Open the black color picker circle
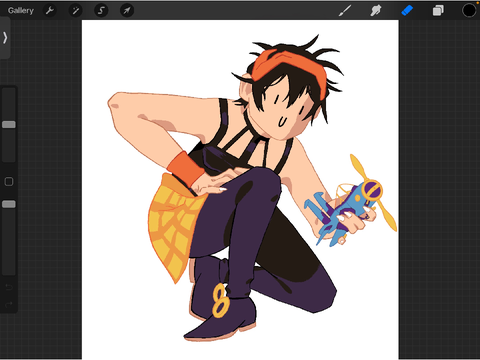Screen dimensions: 480x360 coord(469,10)
